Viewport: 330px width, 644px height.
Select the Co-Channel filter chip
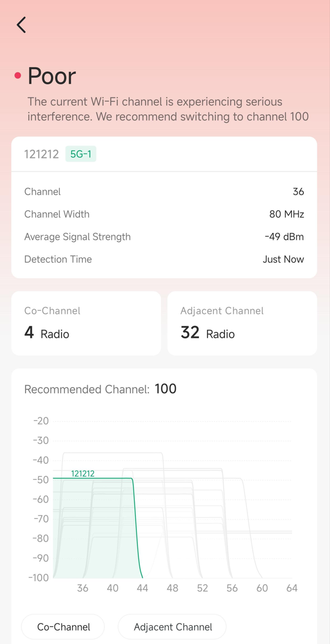pos(63,627)
